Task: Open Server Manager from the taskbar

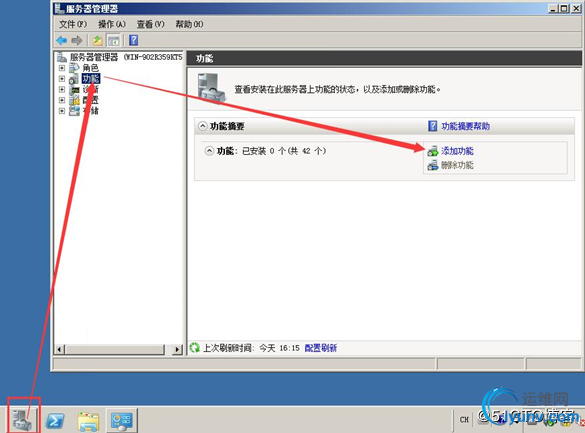Action: [x=23, y=420]
